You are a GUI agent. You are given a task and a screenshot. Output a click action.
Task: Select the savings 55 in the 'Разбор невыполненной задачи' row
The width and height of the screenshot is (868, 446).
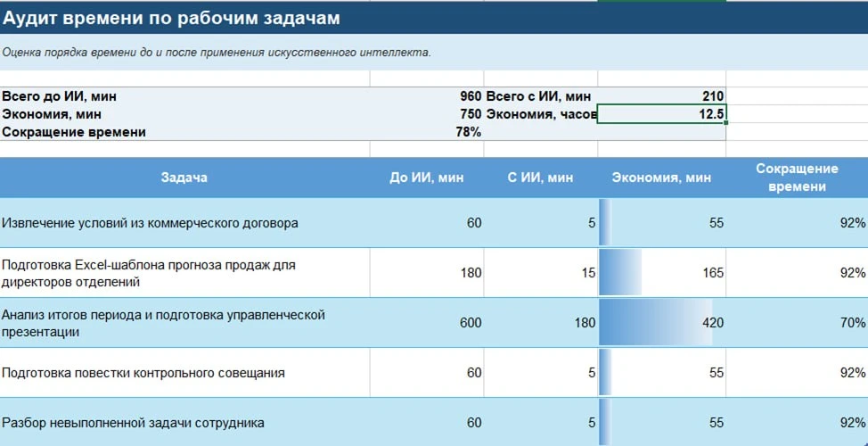pyautogui.click(x=662, y=422)
